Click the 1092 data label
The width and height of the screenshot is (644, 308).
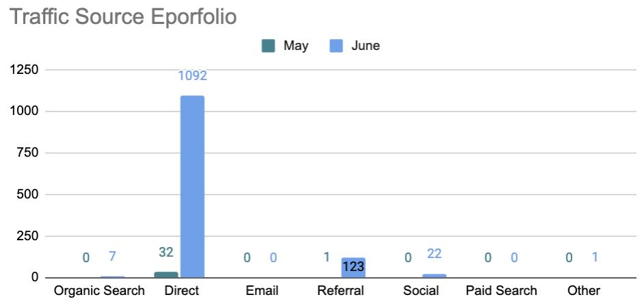coord(193,76)
